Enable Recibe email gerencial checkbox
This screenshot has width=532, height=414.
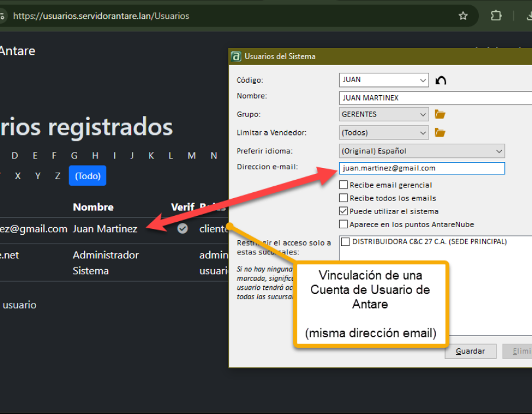pyautogui.click(x=343, y=185)
